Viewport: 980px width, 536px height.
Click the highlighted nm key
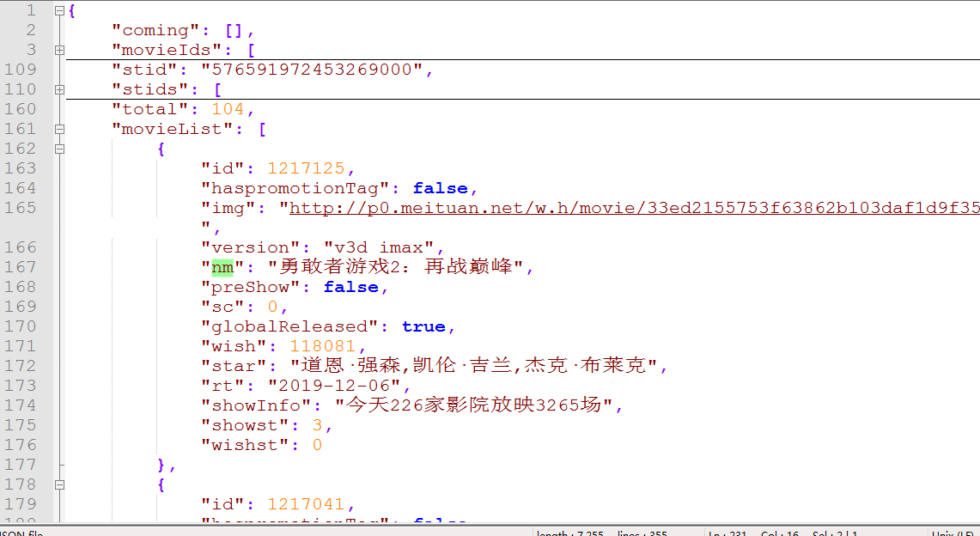point(222,267)
